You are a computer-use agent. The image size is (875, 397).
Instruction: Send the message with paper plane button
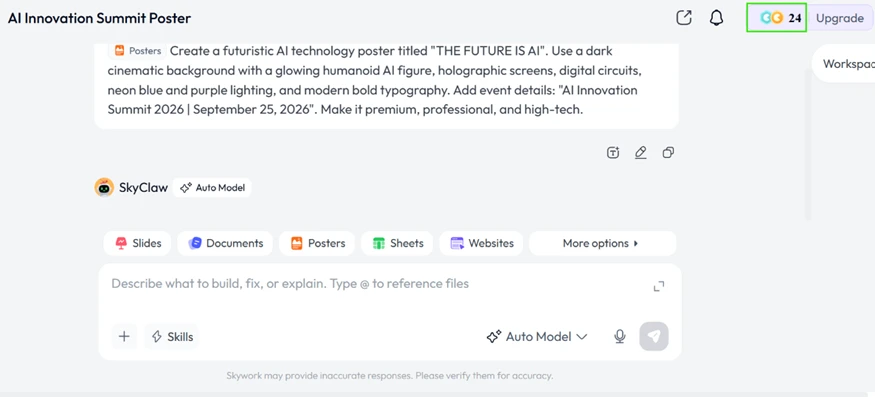click(654, 336)
